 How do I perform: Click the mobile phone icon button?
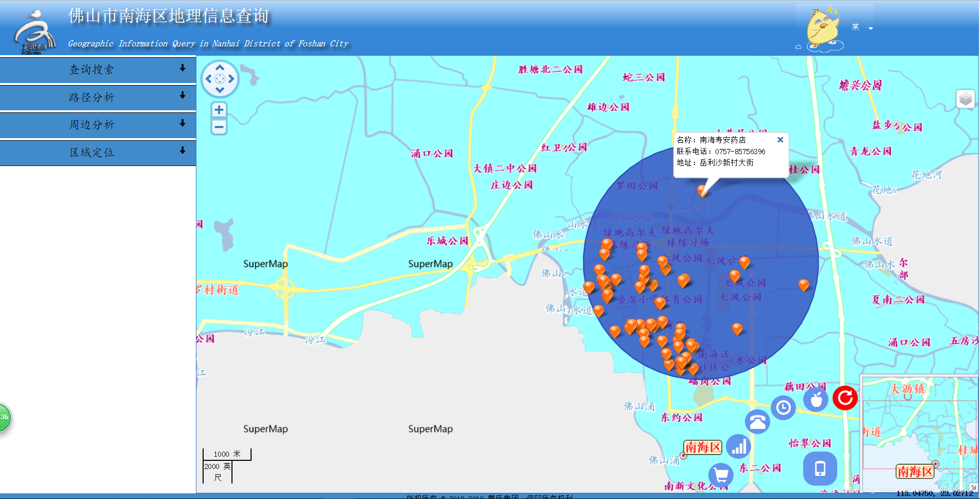(820, 469)
